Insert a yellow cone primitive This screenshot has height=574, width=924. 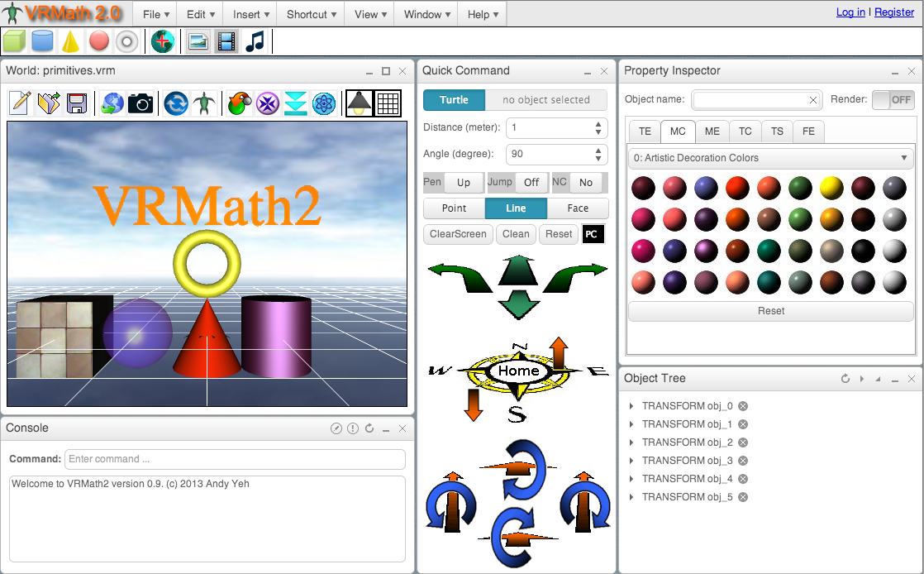70,41
